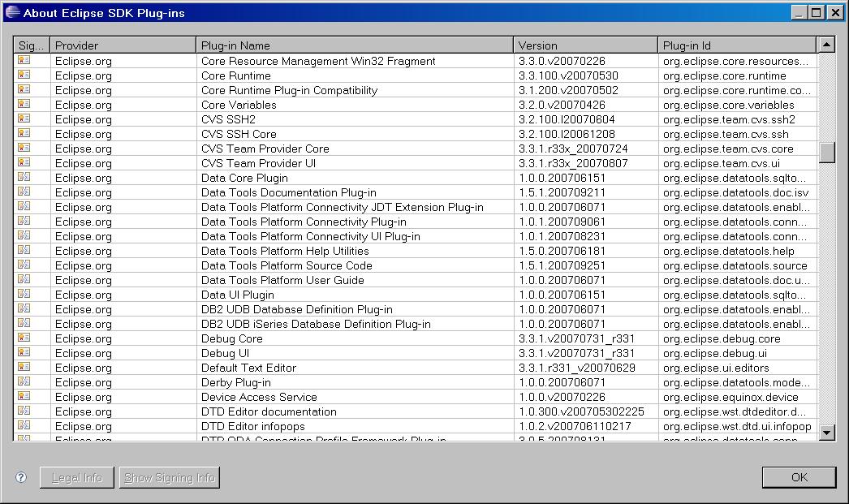
Task: Click Eclipse.org provider in CVS SSH Core row
Action: [84, 134]
